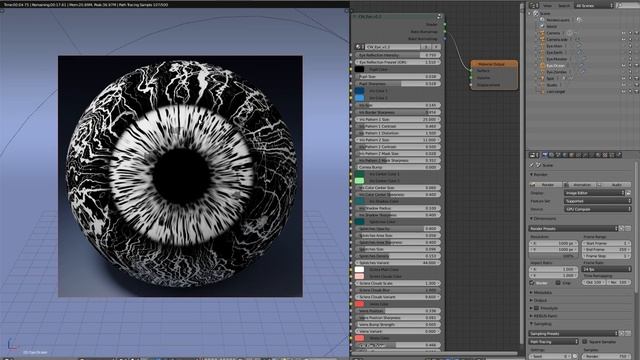Open the Feature Set Supported dropdown

[598, 201]
